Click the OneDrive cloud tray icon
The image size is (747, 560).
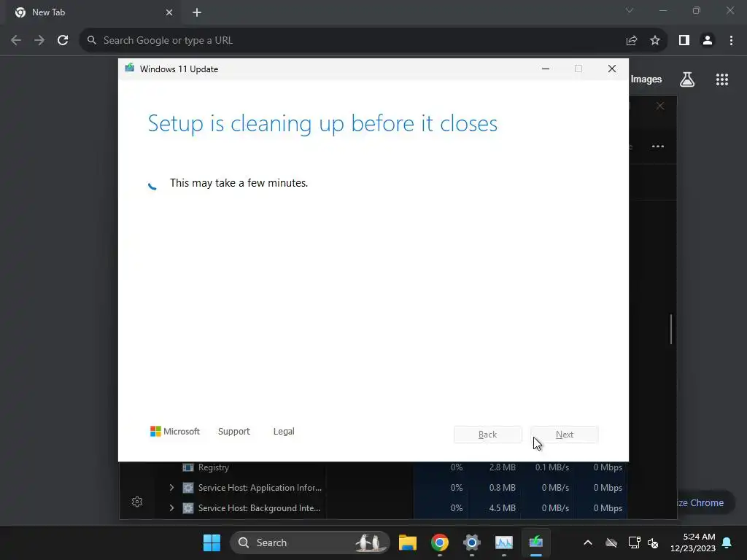click(x=611, y=542)
